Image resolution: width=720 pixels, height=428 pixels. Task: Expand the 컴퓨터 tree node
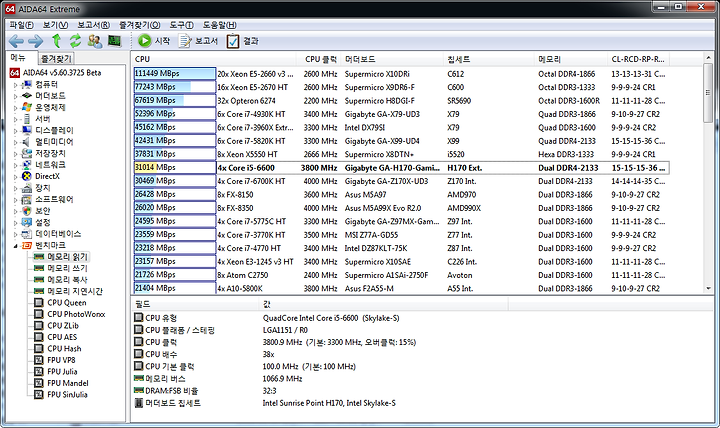(x=16, y=84)
